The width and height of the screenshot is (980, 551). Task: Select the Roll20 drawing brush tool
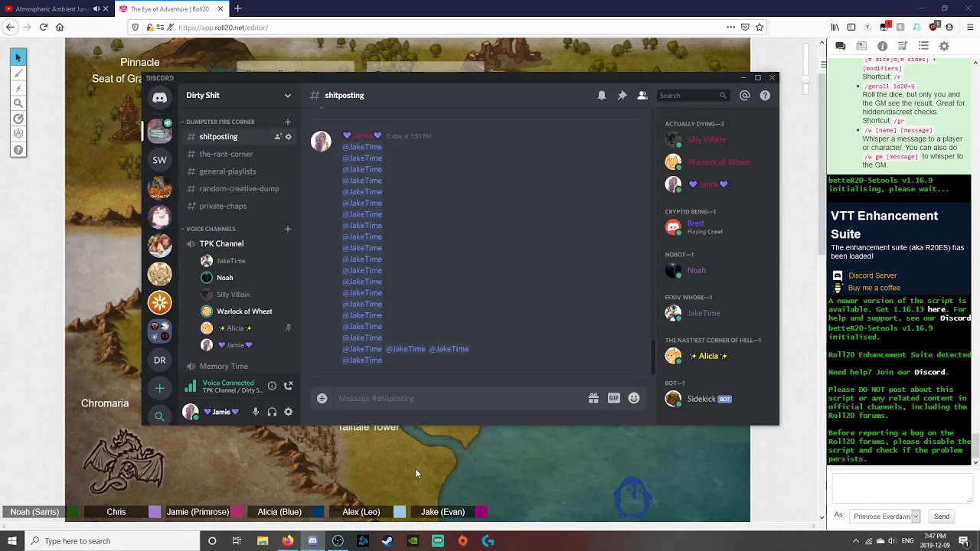[18, 73]
